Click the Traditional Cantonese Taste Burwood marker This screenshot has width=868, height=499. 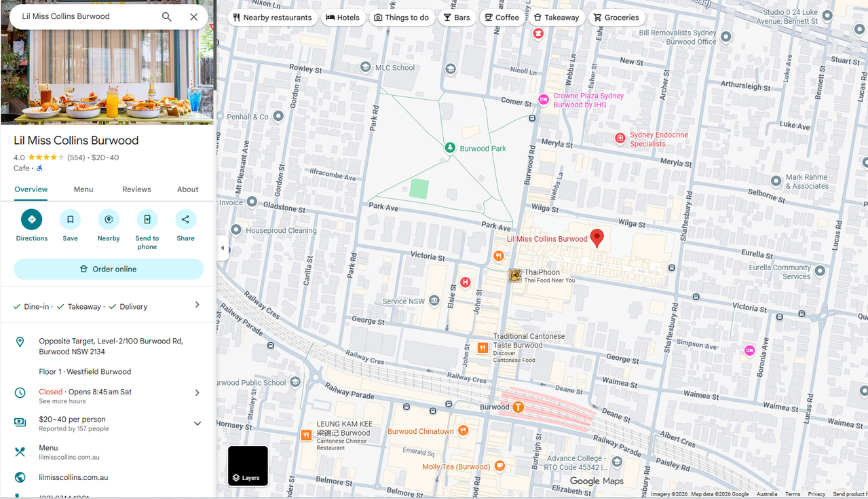click(x=483, y=348)
